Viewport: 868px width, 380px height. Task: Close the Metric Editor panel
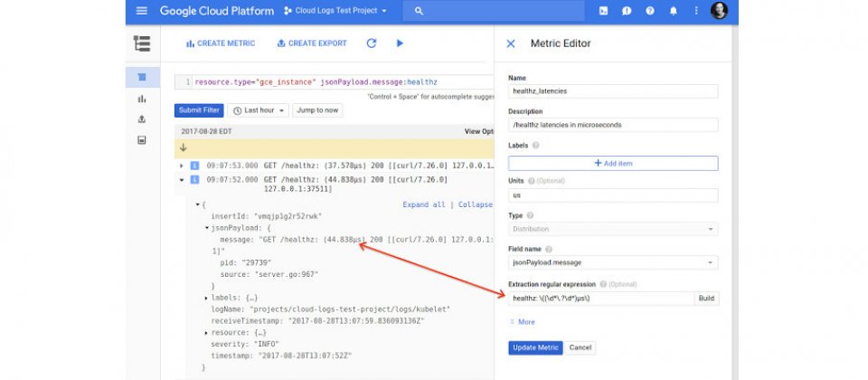pyautogui.click(x=511, y=43)
